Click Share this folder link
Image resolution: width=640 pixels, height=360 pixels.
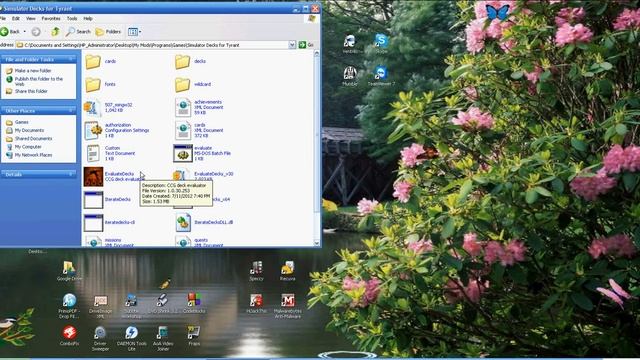31,91
